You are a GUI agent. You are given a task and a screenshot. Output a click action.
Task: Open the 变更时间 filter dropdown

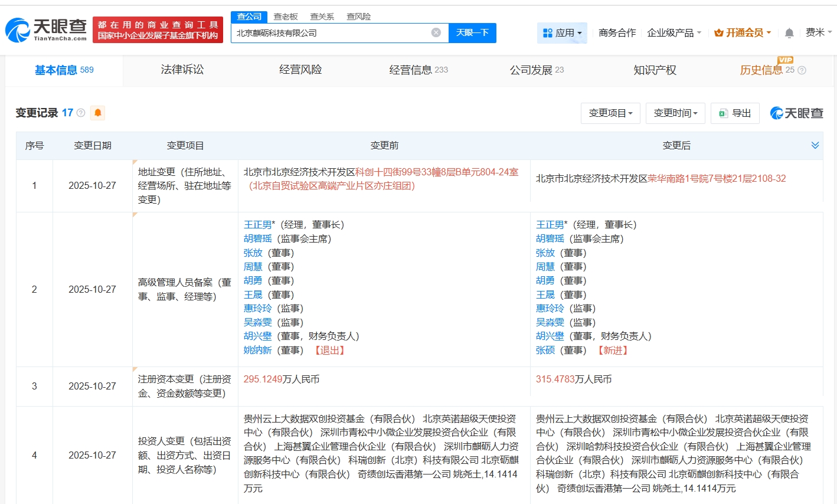(x=675, y=113)
